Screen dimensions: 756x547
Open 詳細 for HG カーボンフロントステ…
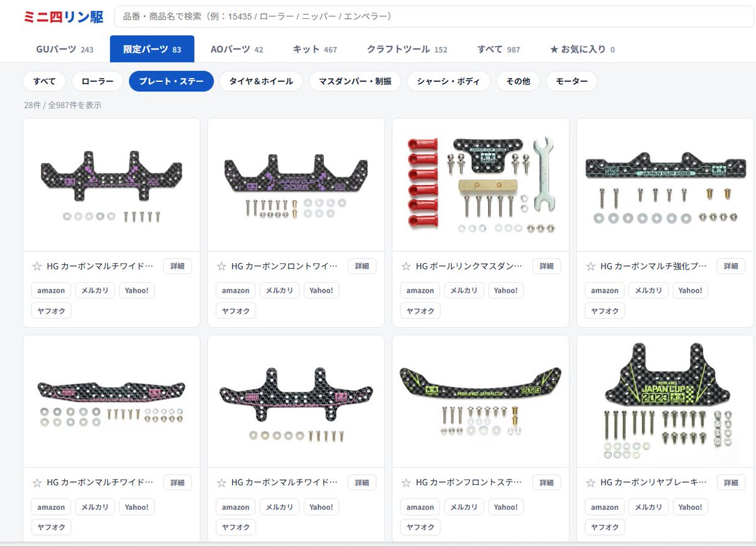546,483
